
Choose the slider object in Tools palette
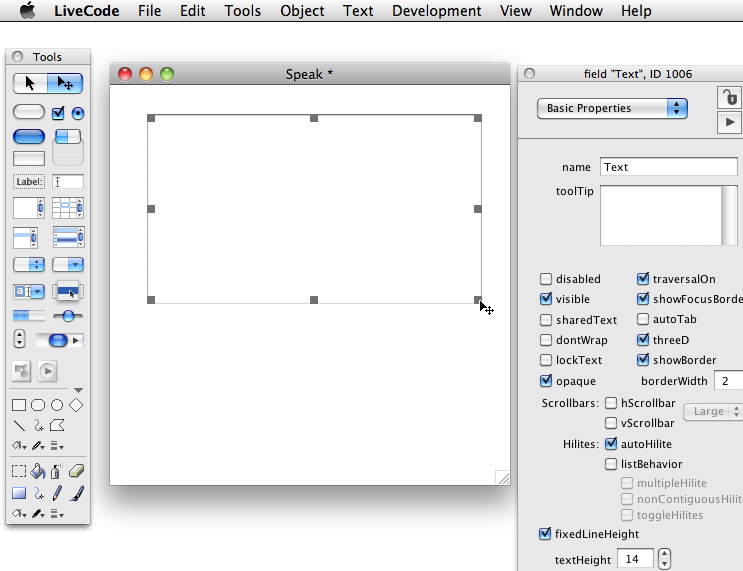[x=68, y=316]
